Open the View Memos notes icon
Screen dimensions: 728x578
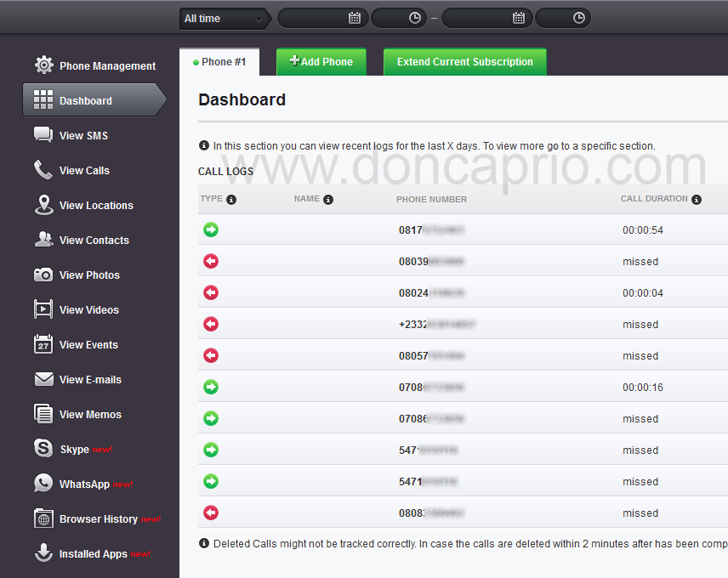pyautogui.click(x=43, y=414)
